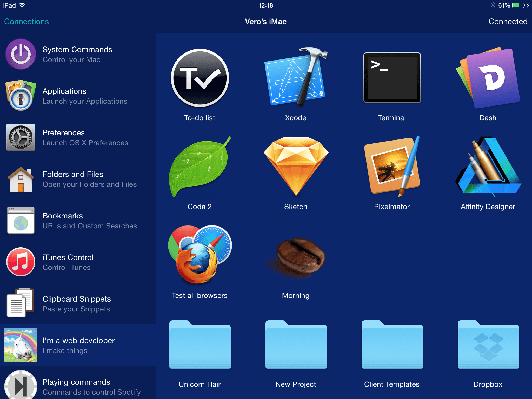This screenshot has height=399, width=532.
Task: Tap 'I make things' subtitle
Action: pos(65,351)
